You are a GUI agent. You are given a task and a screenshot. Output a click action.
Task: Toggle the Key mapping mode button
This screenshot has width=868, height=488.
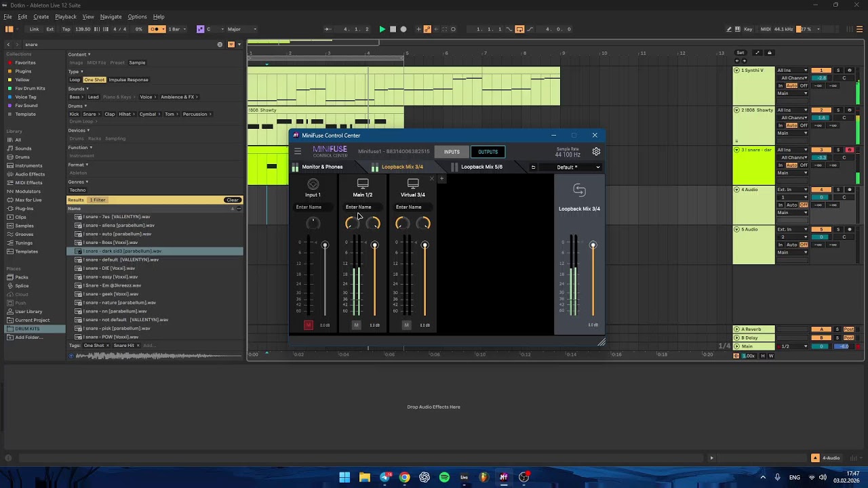748,29
